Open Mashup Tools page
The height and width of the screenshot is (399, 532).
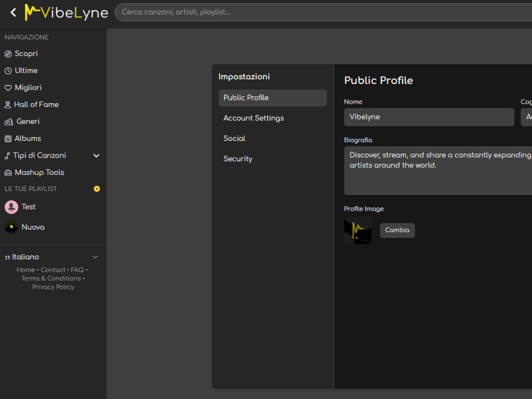pos(39,172)
